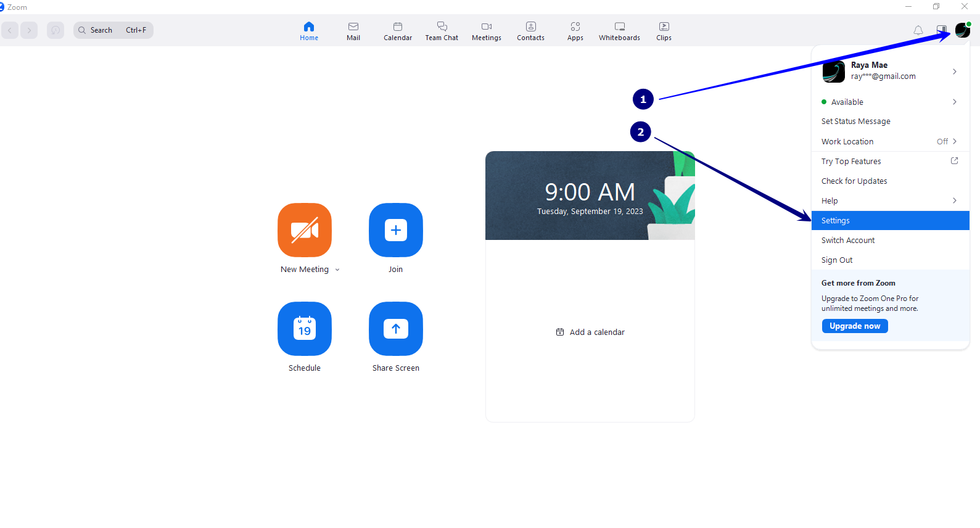This screenshot has width=980, height=528.
Task: Switch to the Calendar tab
Action: [x=398, y=31]
